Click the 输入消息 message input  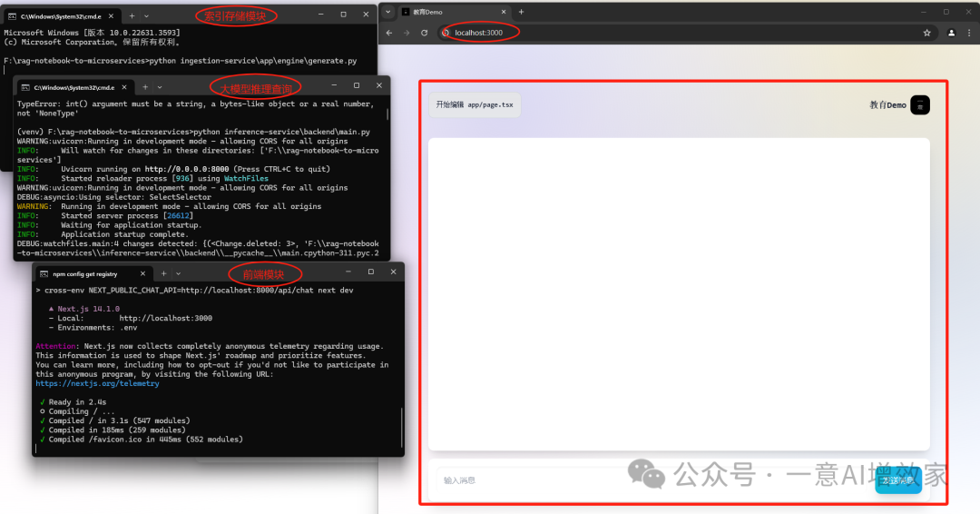650,480
